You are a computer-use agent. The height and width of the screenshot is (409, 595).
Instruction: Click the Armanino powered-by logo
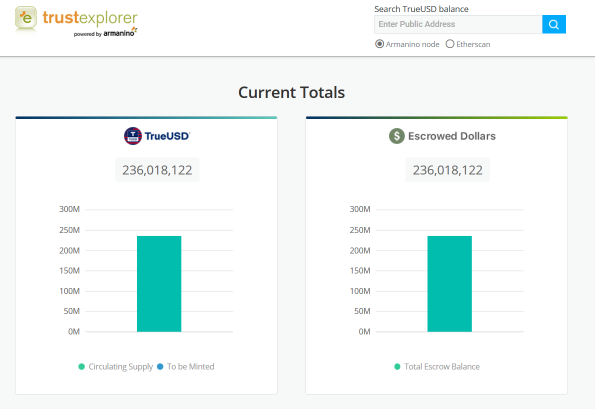(105, 33)
